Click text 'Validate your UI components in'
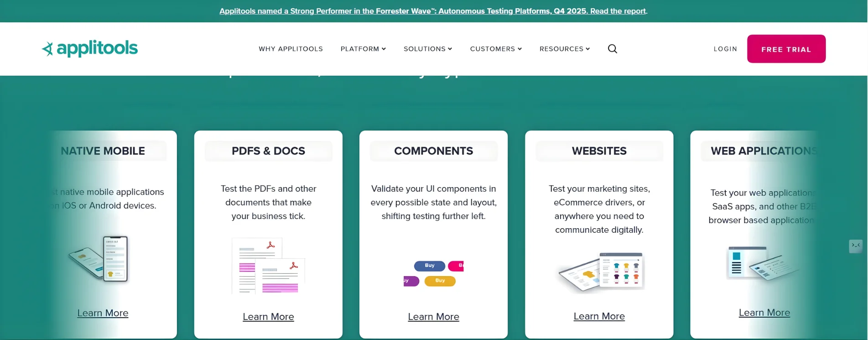868x340 pixels. pos(433,188)
